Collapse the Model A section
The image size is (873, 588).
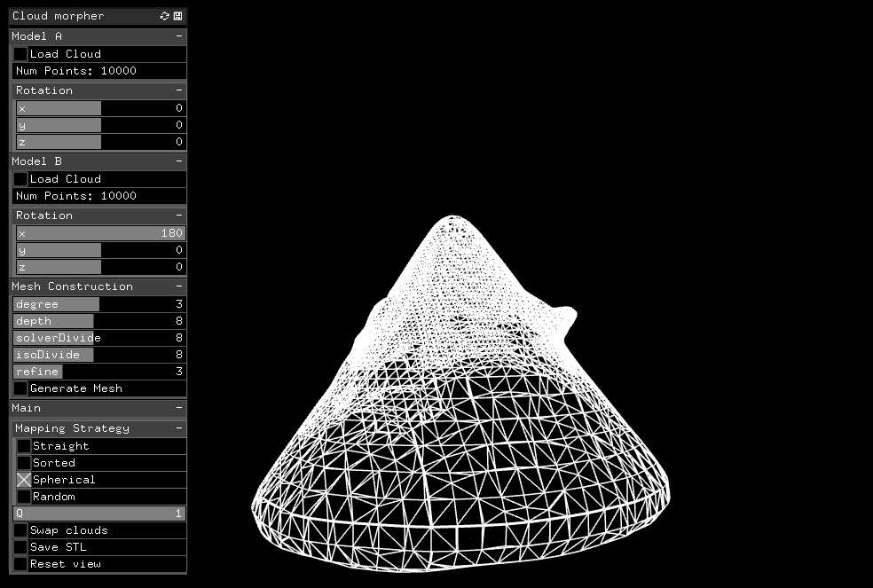[x=178, y=36]
